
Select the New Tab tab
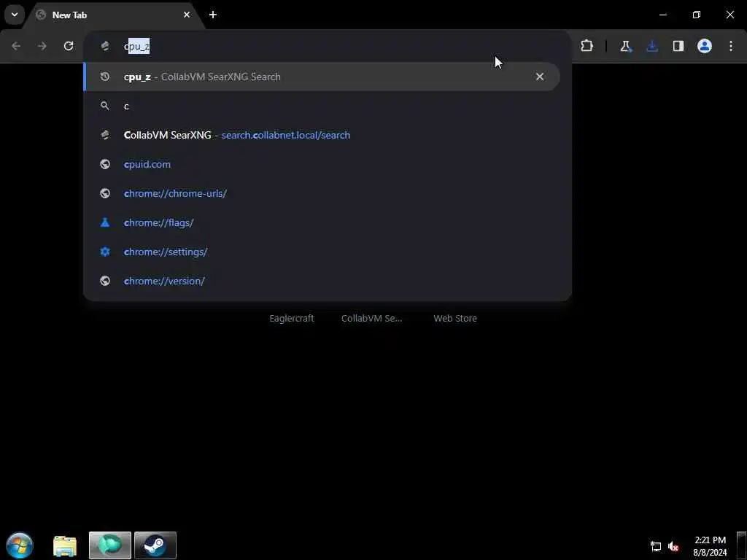click(115, 15)
